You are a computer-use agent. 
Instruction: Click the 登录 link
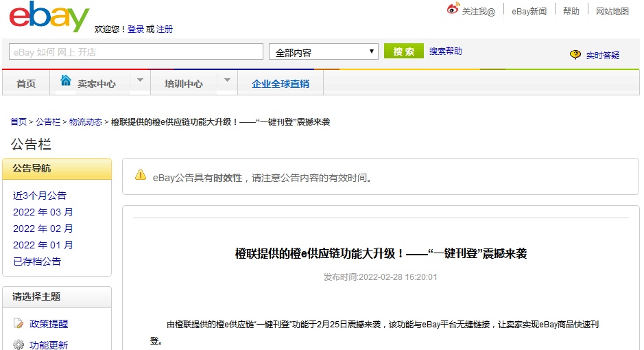tap(136, 29)
